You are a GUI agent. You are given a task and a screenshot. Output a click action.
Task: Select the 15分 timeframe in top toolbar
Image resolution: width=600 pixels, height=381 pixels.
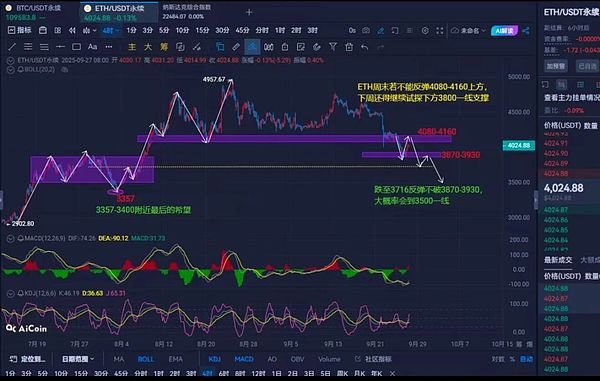(202, 30)
